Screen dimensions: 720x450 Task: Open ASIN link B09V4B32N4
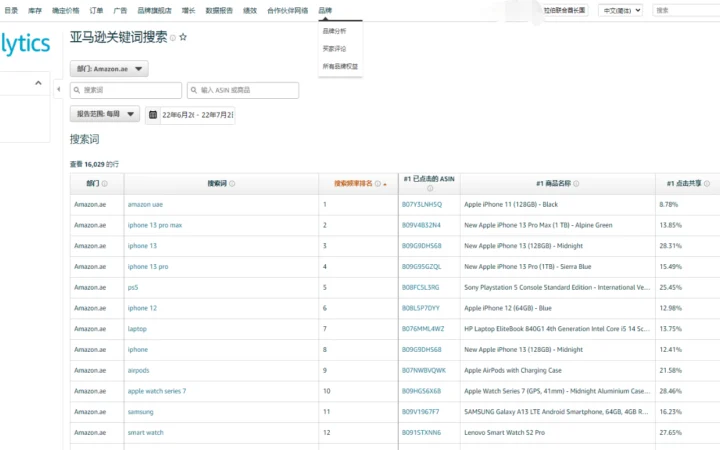tap(421, 225)
